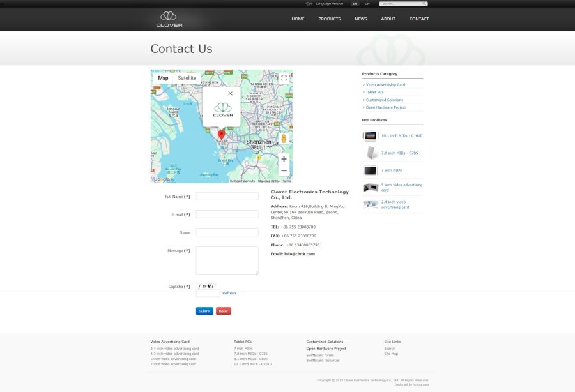Open the 10.1 inch MIDs product thumbnail
This screenshot has width=575, height=392.
point(371,135)
